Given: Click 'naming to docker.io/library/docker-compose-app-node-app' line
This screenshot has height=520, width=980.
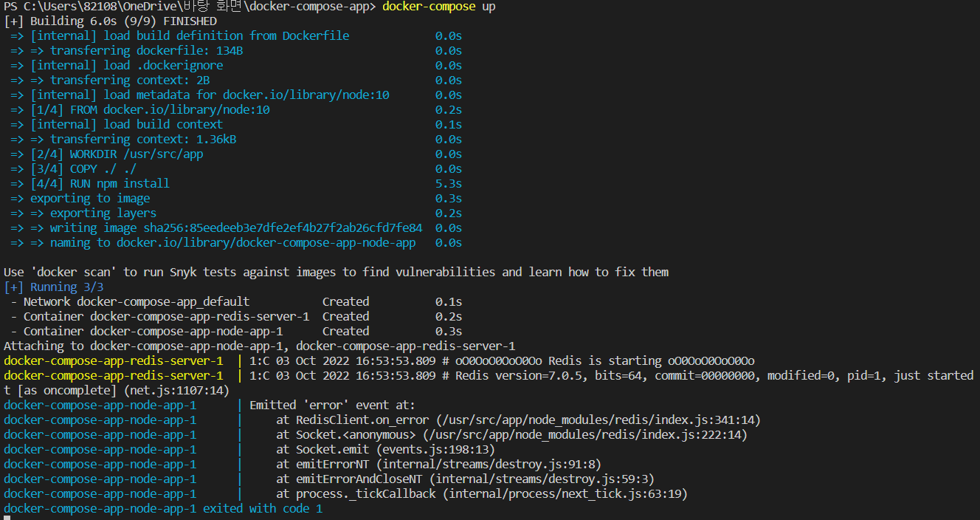Looking at the screenshot, I should [236, 243].
